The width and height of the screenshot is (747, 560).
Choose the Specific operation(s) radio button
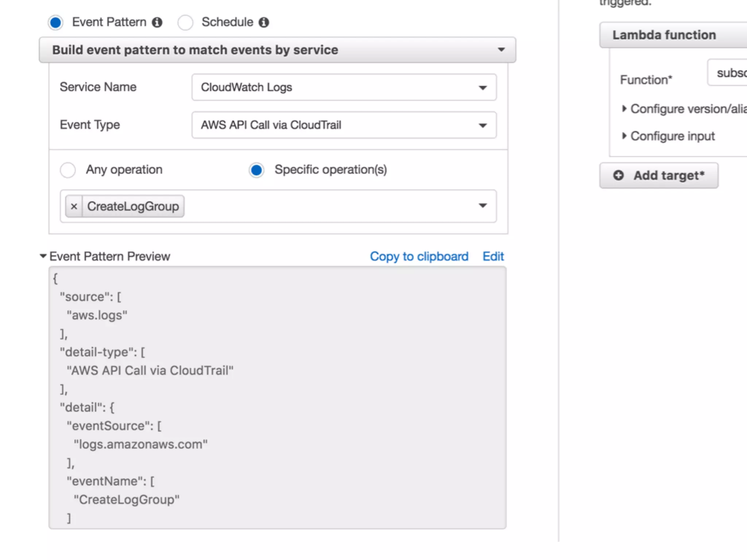(x=256, y=170)
